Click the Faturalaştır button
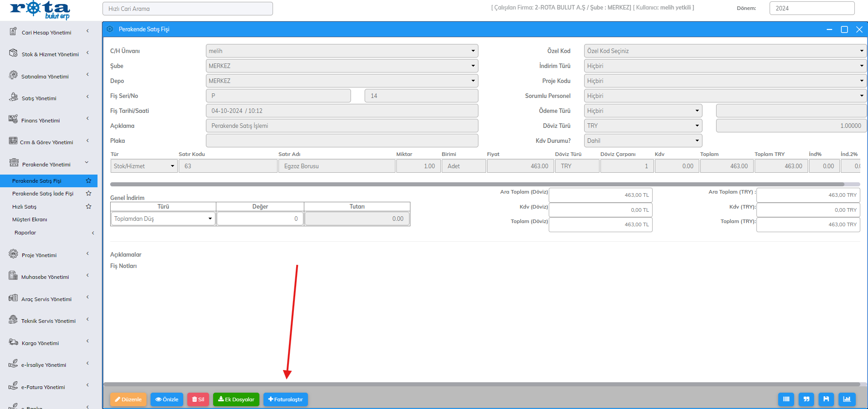 pyautogui.click(x=286, y=399)
